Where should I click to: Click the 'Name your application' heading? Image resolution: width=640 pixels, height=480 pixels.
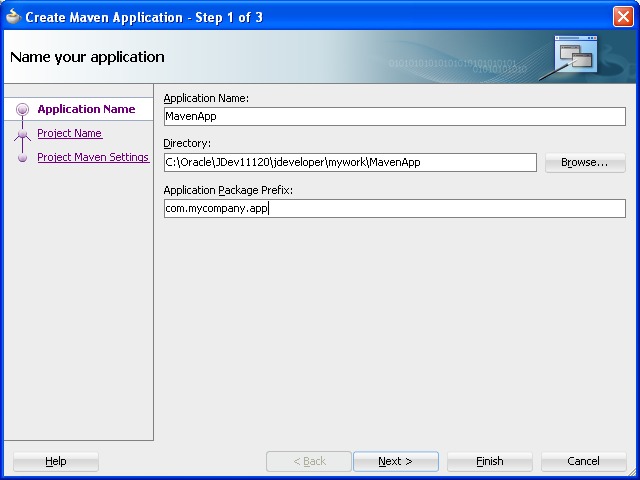[x=87, y=57]
